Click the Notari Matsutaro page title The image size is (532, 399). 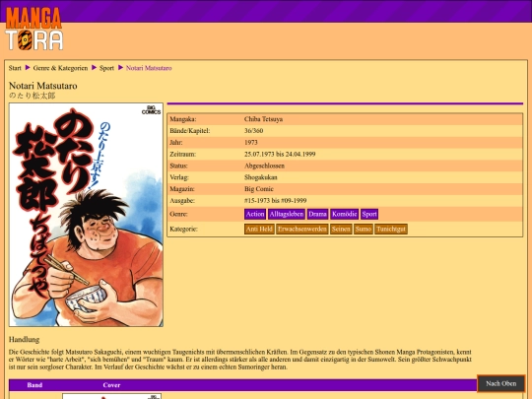click(43, 86)
